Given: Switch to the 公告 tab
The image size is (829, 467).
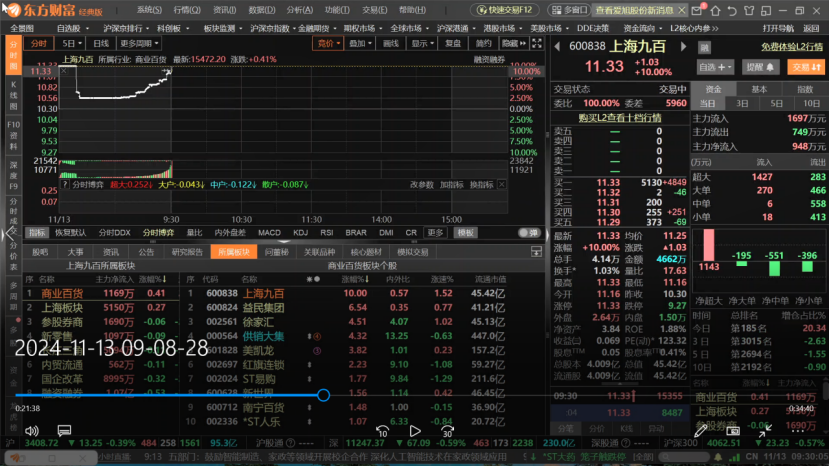Looking at the screenshot, I should (x=146, y=252).
